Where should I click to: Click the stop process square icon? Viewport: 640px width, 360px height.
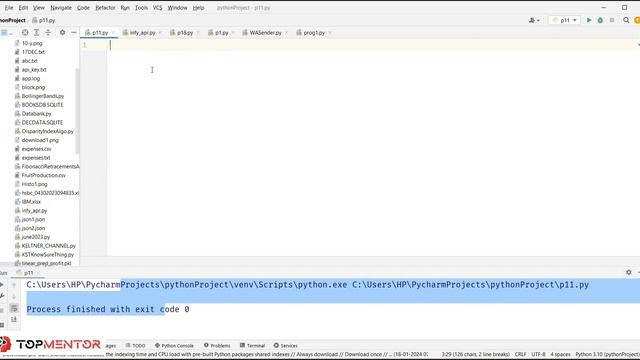[x=612, y=20]
